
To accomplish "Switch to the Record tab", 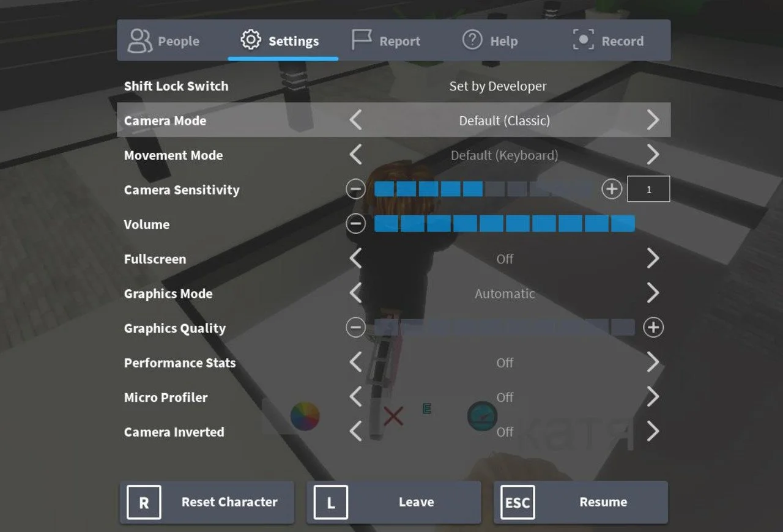I will coord(608,41).
